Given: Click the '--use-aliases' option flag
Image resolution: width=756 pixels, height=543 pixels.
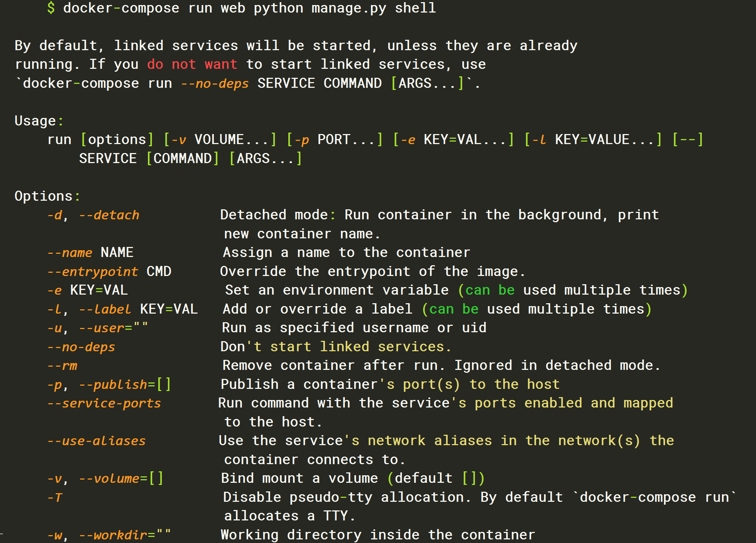Looking at the screenshot, I should click(x=97, y=441).
